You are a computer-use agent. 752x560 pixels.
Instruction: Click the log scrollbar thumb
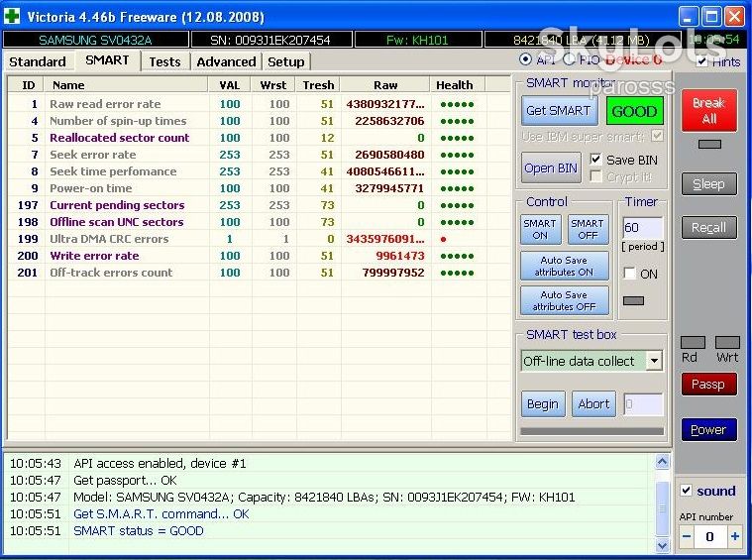click(662, 507)
